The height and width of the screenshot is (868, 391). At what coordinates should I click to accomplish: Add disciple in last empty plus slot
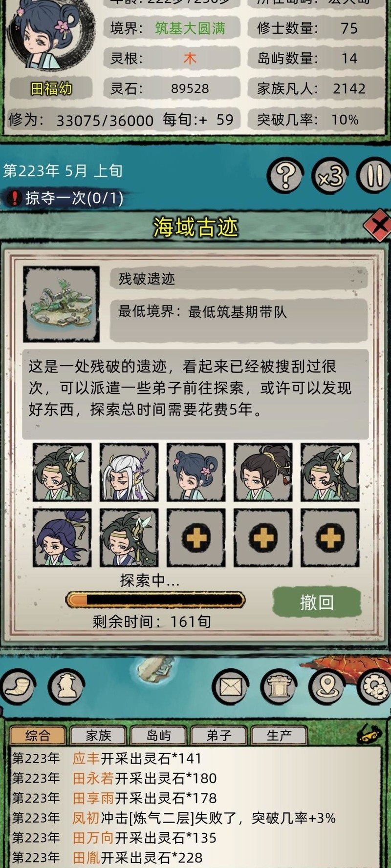tap(330, 538)
